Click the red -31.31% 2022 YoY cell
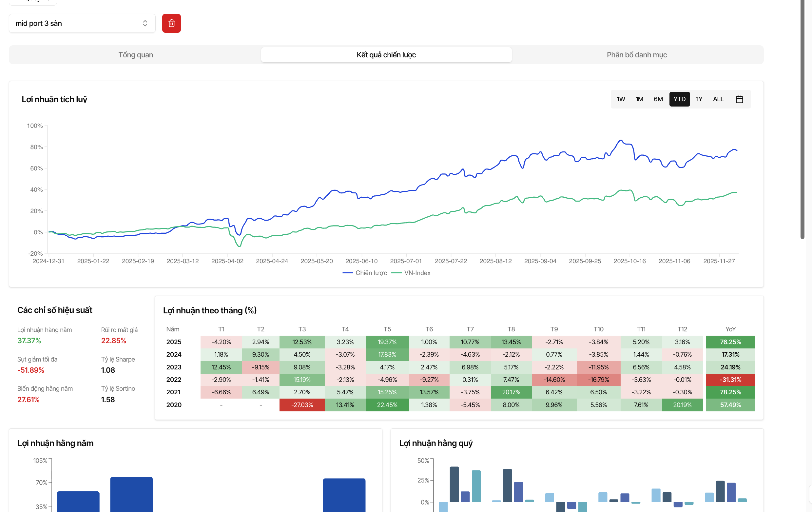The width and height of the screenshot is (812, 512). (730, 380)
